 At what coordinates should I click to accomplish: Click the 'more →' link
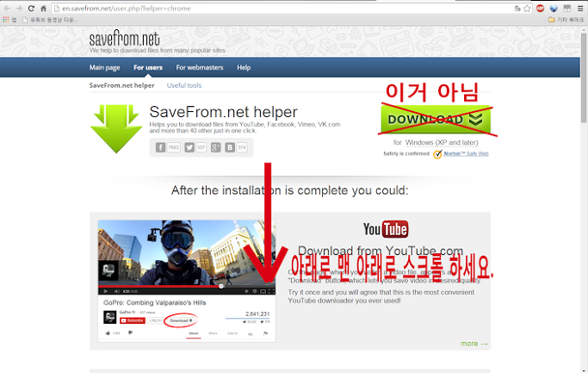click(x=474, y=344)
